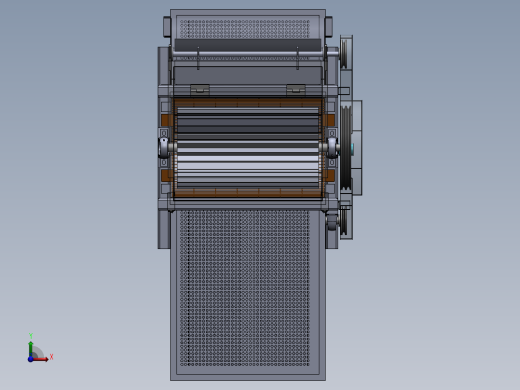Select the large perforated screen panel below the drum
This screenshot has height=390, width=520.
248,295
